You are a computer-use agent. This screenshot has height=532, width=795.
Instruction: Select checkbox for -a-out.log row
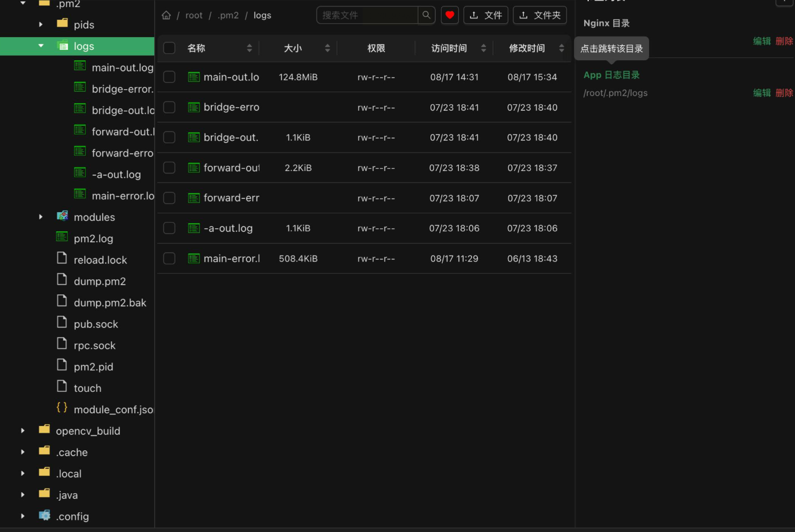coord(169,228)
